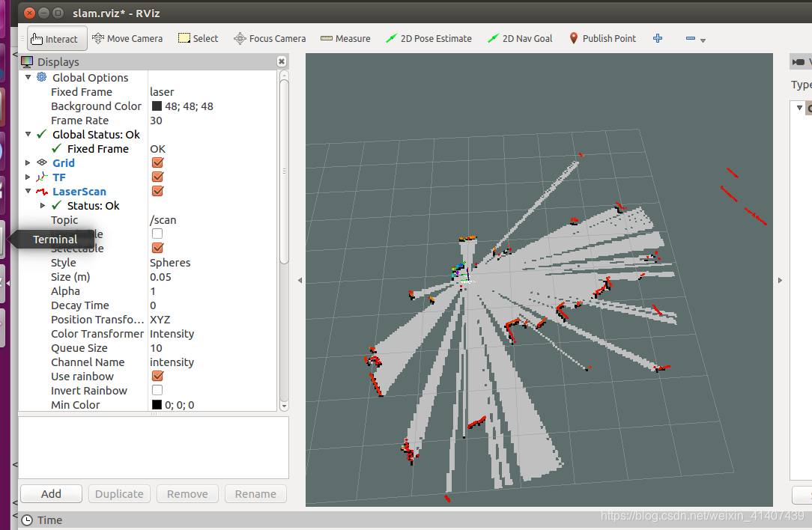Activate 2D Pose Estimate tool
Image resolution: width=812 pixels, height=530 pixels.
428,38
